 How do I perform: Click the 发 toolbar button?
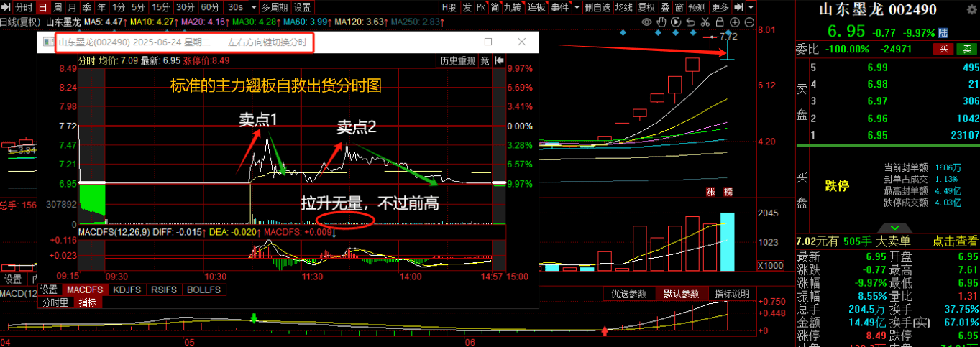pyautogui.click(x=467, y=7)
